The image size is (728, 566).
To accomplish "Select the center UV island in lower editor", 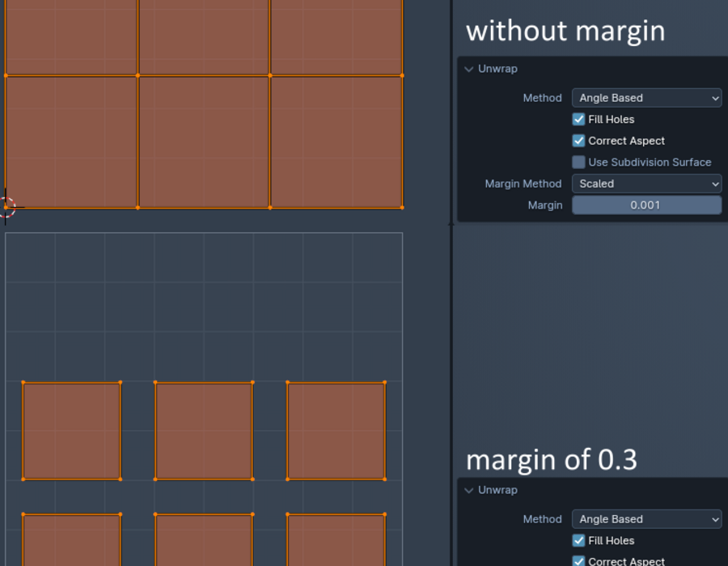I will 204,431.
